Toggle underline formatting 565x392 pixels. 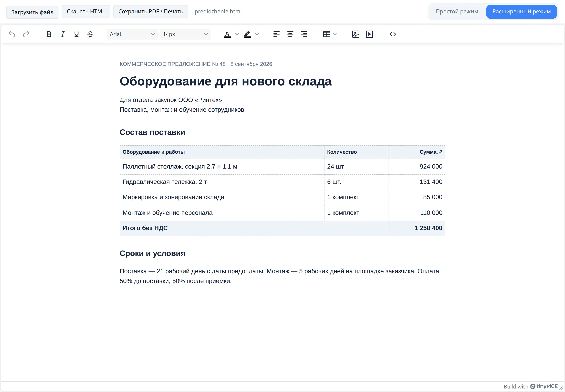77,34
